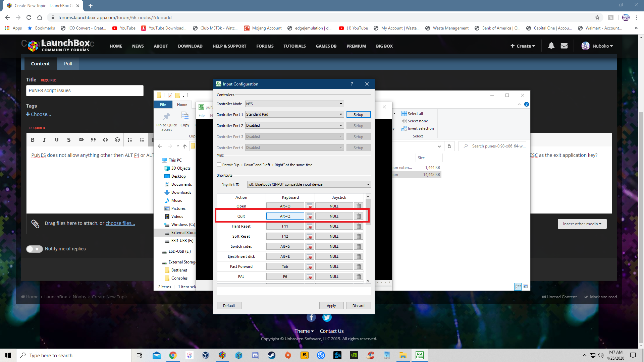This screenshot has height=362, width=644.
Task: Select Select all in File Explorer ribbon
Action: pyautogui.click(x=412, y=114)
